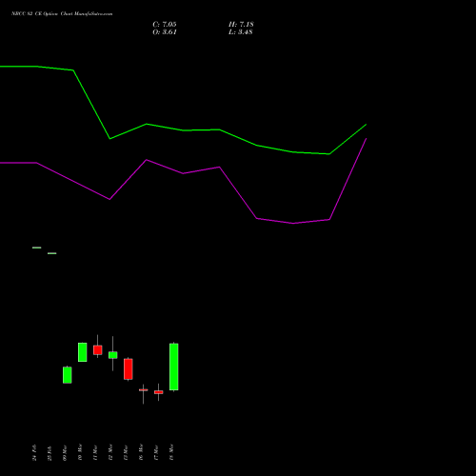Select the high value H: 7.18

tap(241, 25)
